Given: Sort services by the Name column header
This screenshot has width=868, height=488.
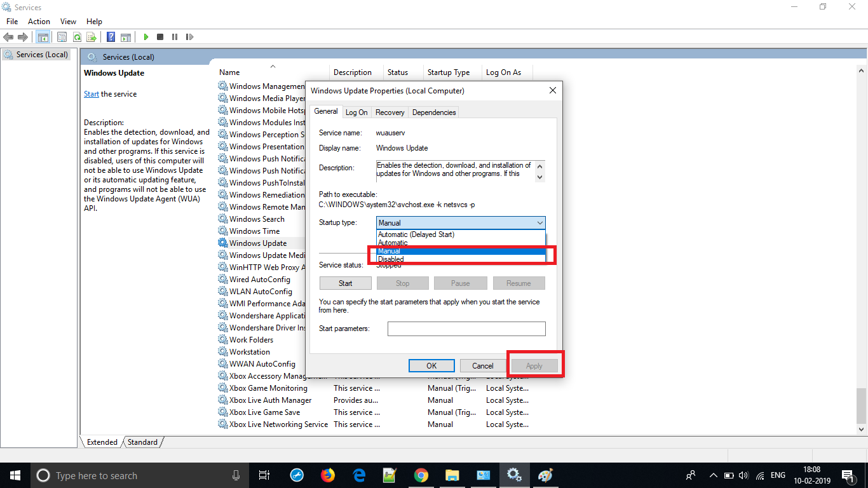Looking at the screenshot, I should (x=274, y=72).
